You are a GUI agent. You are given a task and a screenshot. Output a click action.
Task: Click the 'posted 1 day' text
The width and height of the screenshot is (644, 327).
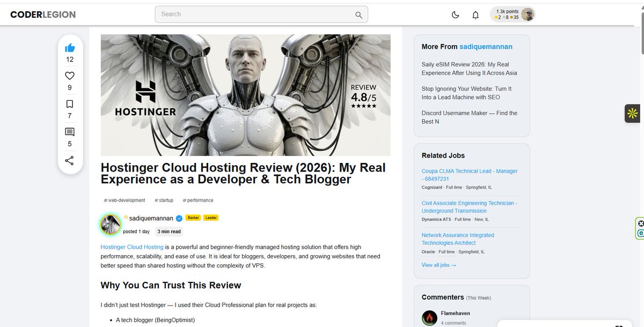(x=136, y=232)
